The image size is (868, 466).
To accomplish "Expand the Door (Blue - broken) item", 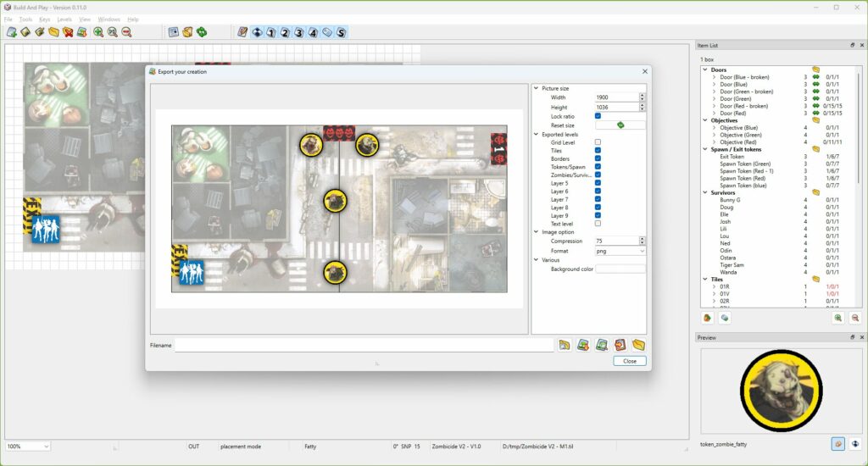I will tap(714, 77).
